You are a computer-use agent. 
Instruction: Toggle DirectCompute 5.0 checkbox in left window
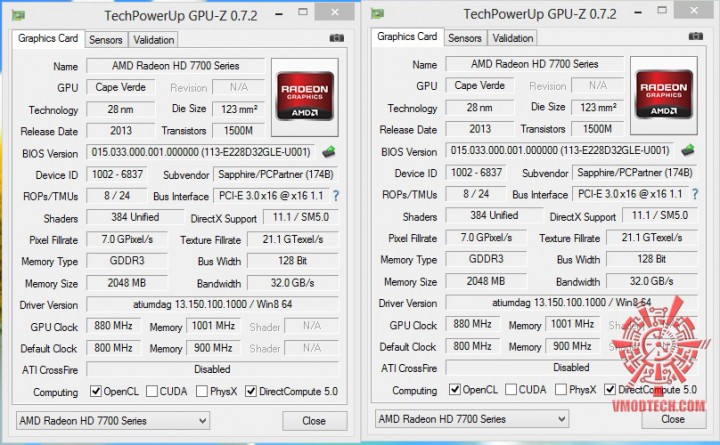tap(251, 391)
